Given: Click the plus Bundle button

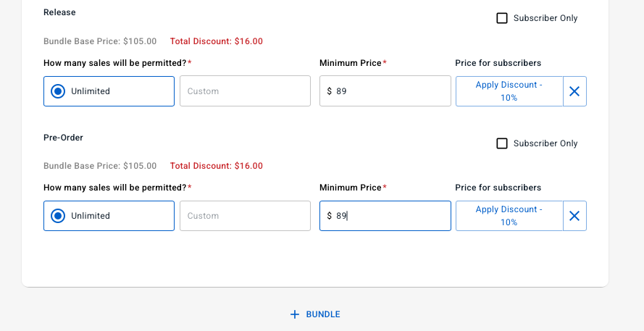Looking at the screenshot, I should (315, 314).
